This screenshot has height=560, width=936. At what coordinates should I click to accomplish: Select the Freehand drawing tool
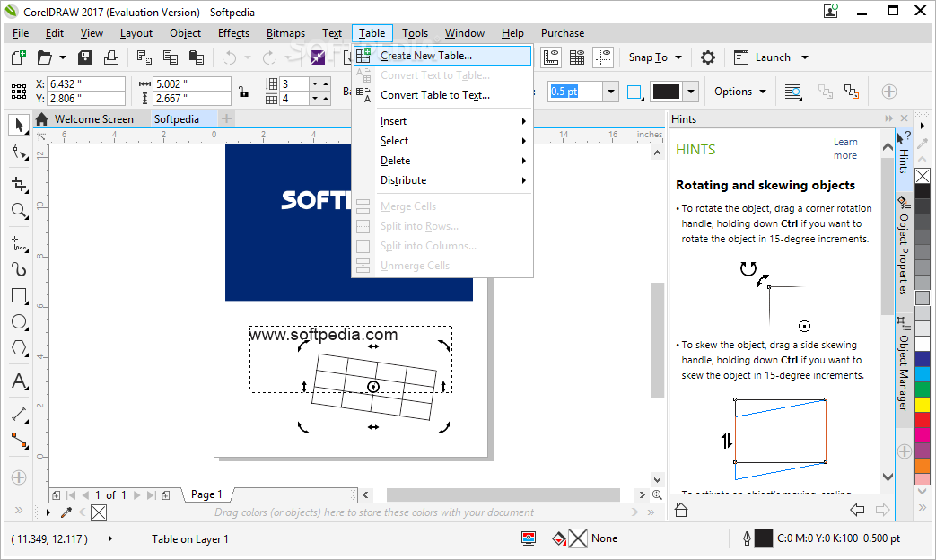(19, 243)
